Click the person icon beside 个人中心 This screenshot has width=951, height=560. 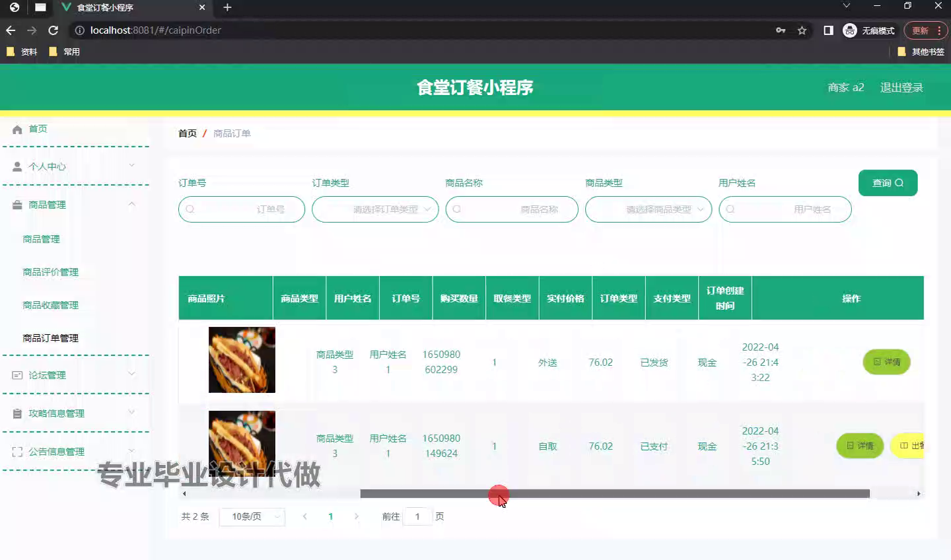[x=17, y=167]
